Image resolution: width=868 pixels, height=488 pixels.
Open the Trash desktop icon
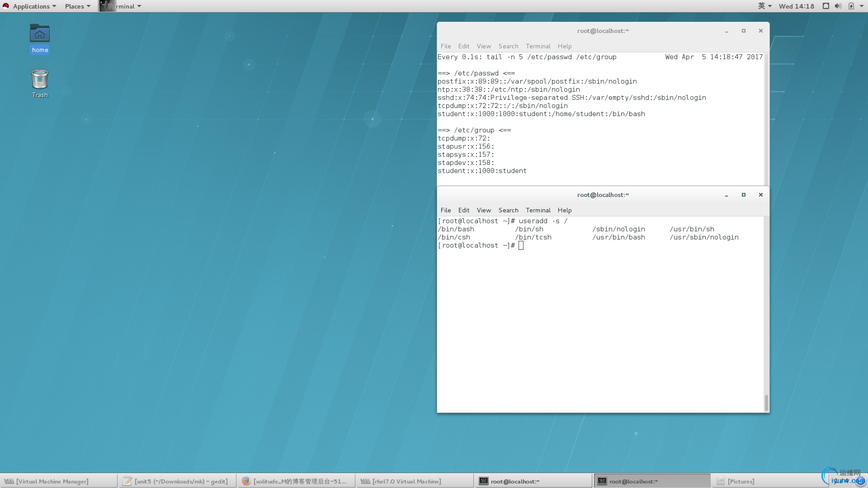point(40,80)
